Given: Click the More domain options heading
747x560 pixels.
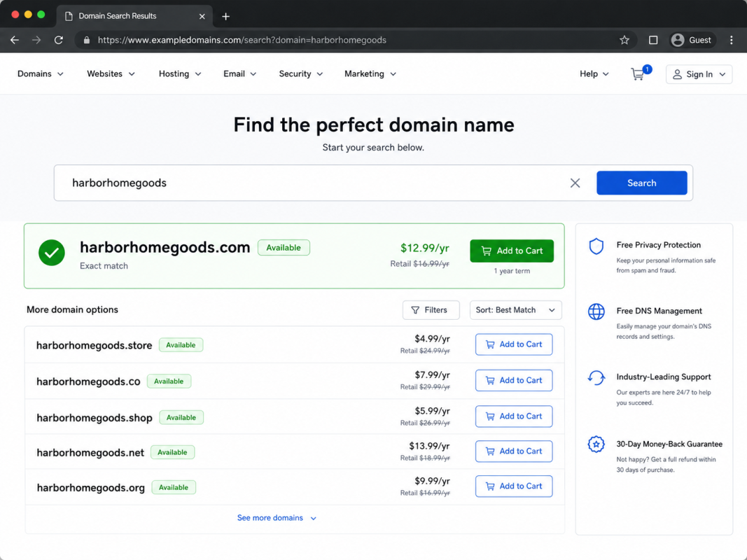Looking at the screenshot, I should click(x=72, y=309).
